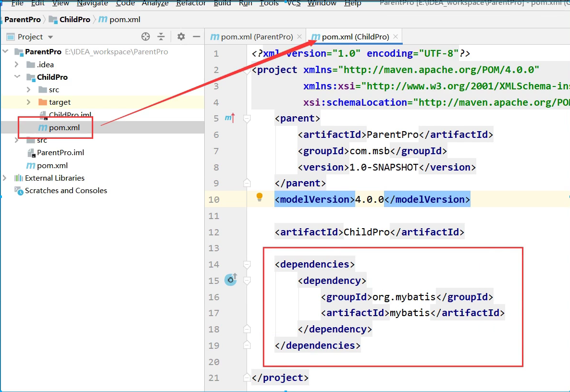The width and height of the screenshot is (570, 392).
Task: Select the ParentPro project root
Action: click(43, 51)
